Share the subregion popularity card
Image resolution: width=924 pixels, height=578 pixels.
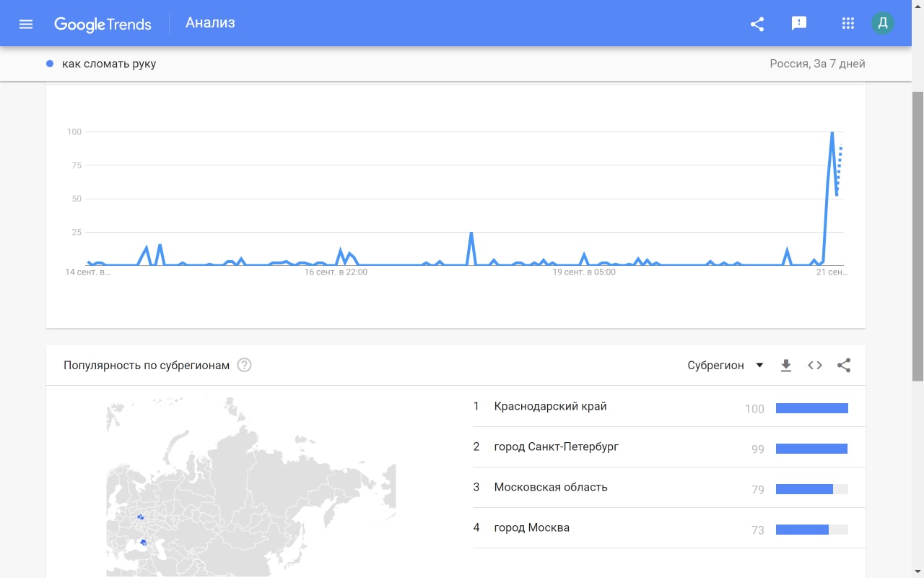[x=844, y=365]
